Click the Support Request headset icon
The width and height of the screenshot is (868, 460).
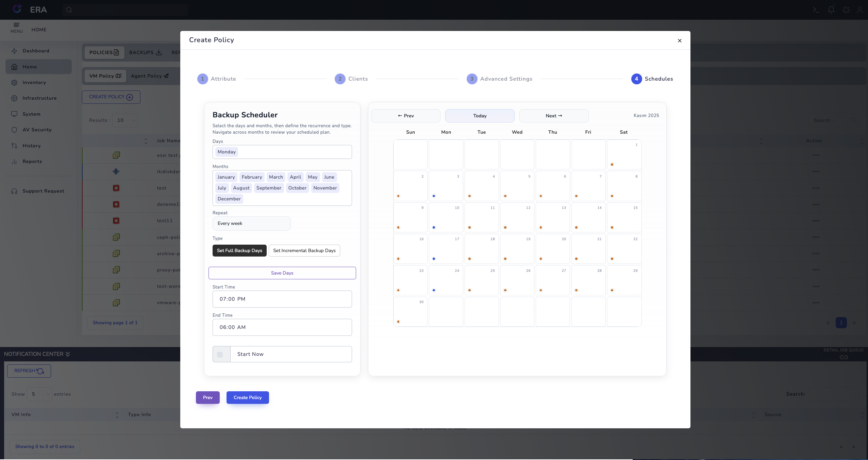click(x=15, y=191)
